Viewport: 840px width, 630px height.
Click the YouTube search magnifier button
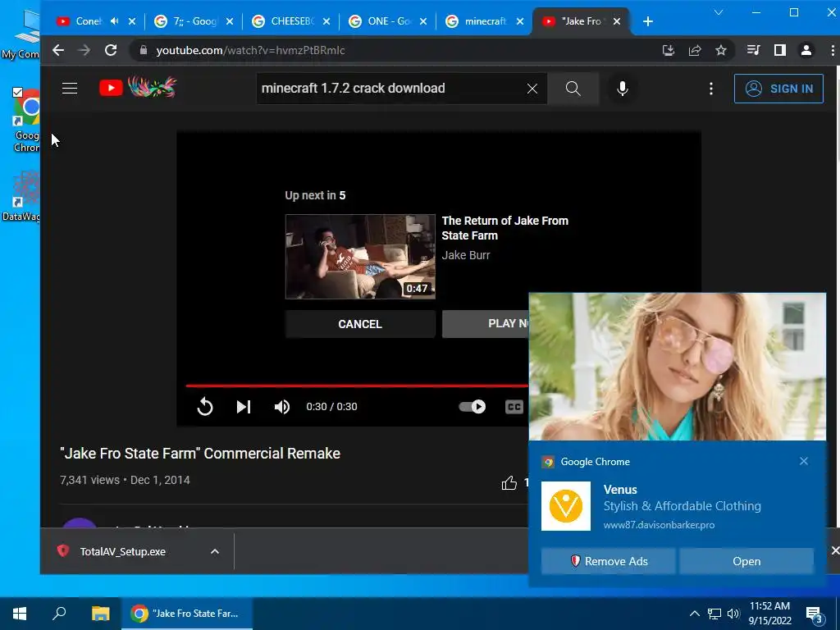click(573, 89)
